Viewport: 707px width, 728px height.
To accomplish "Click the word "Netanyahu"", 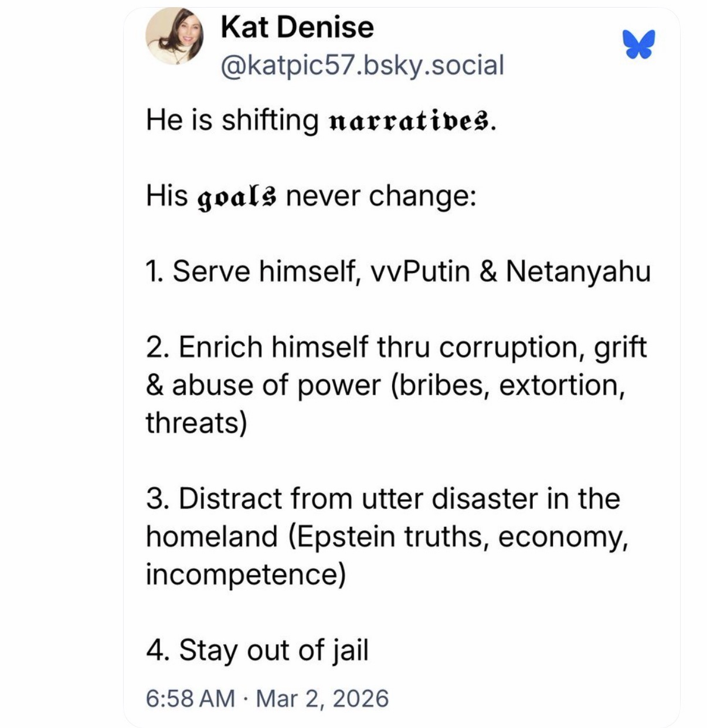I will (x=577, y=271).
